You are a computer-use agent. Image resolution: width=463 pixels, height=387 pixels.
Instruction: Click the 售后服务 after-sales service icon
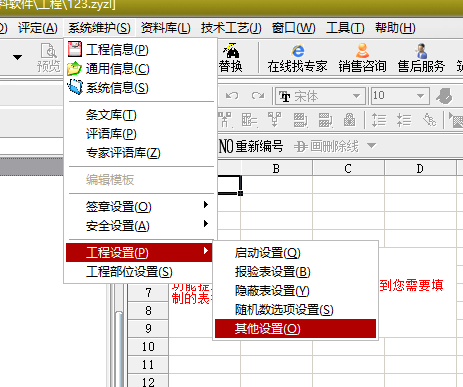tap(421, 51)
